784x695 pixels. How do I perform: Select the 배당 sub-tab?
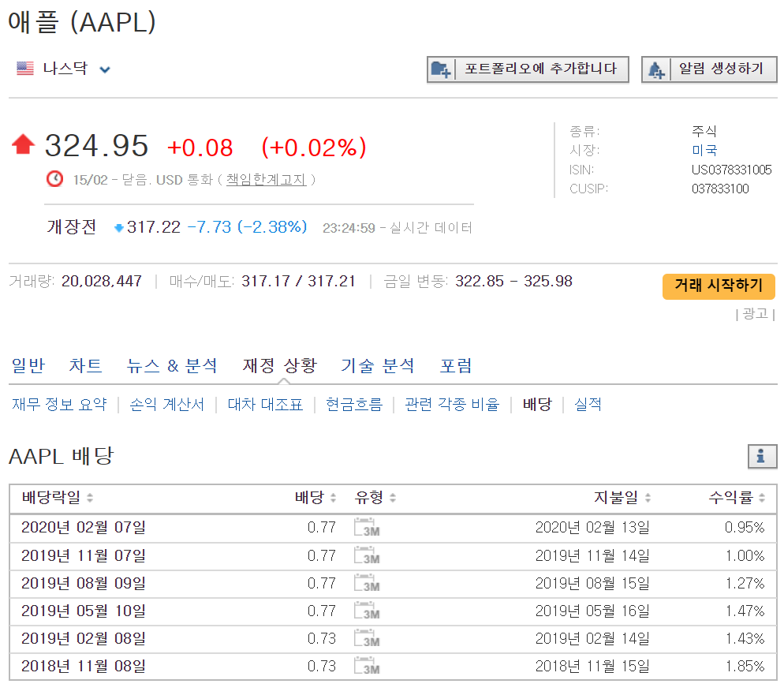(x=537, y=404)
